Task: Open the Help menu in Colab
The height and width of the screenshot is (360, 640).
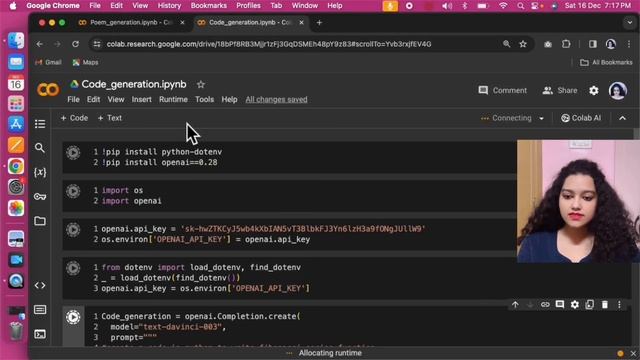Action: (x=229, y=100)
